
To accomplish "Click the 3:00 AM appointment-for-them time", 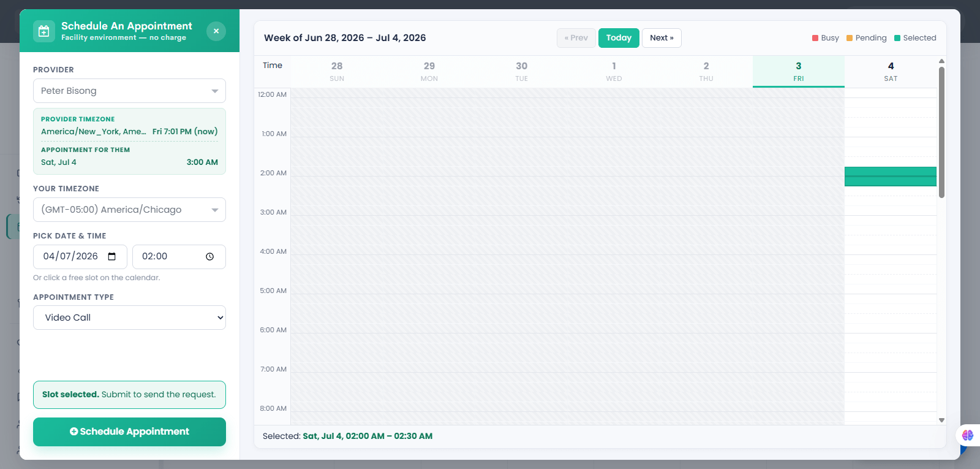I will click(x=202, y=162).
